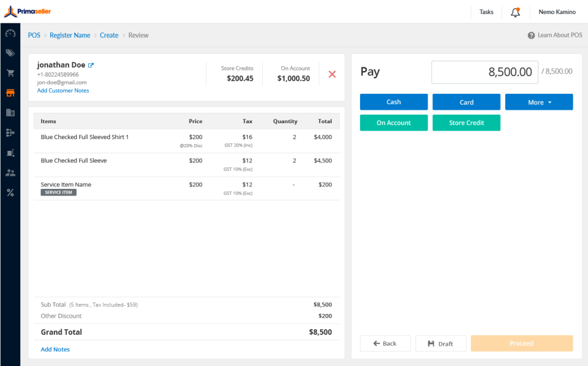
Task: Save the order with Draft button
Action: (440, 344)
